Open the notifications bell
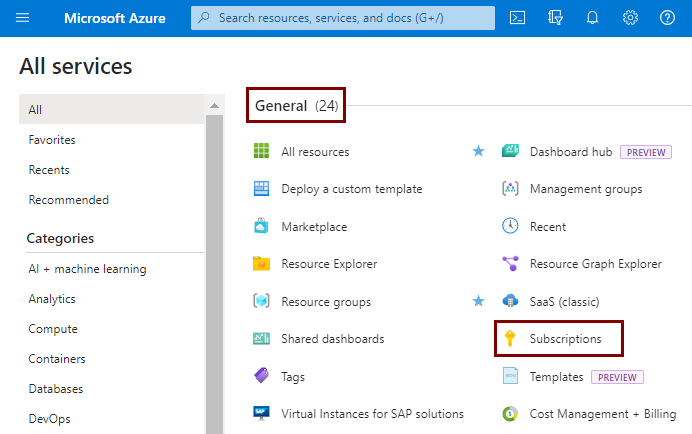The width and height of the screenshot is (692, 434). 592,18
